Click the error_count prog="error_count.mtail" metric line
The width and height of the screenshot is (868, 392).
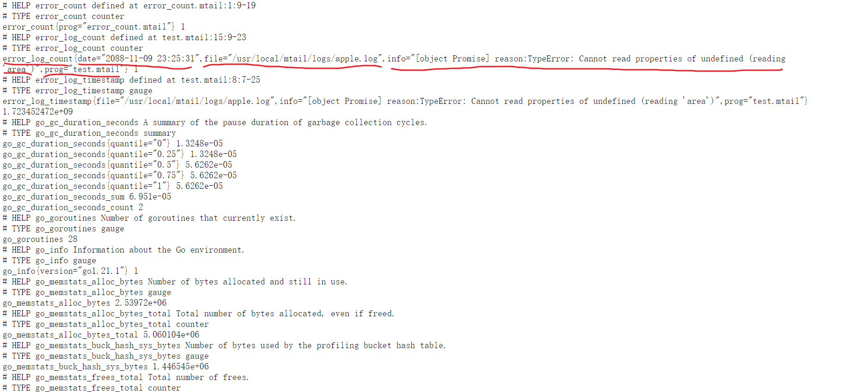pyautogui.click(x=94, y=27)
